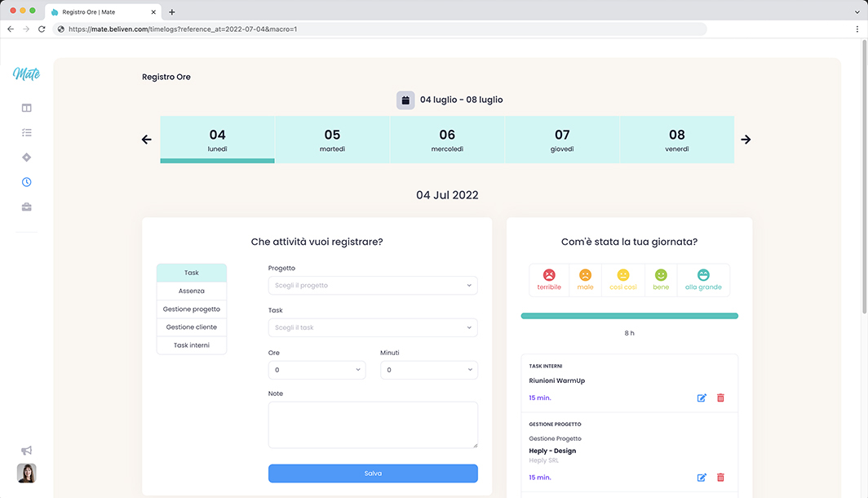Choose the Task activity type

point(192,273)
